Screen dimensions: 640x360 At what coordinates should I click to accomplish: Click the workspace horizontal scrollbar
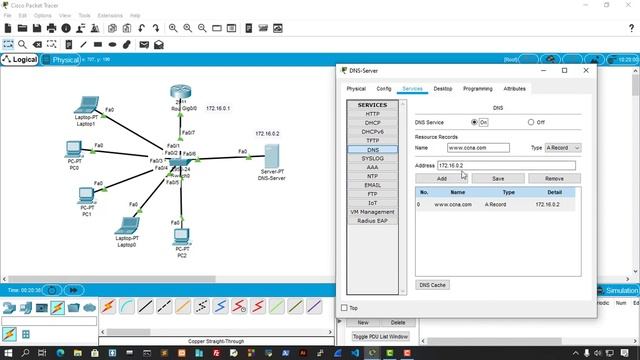(112, 279)
